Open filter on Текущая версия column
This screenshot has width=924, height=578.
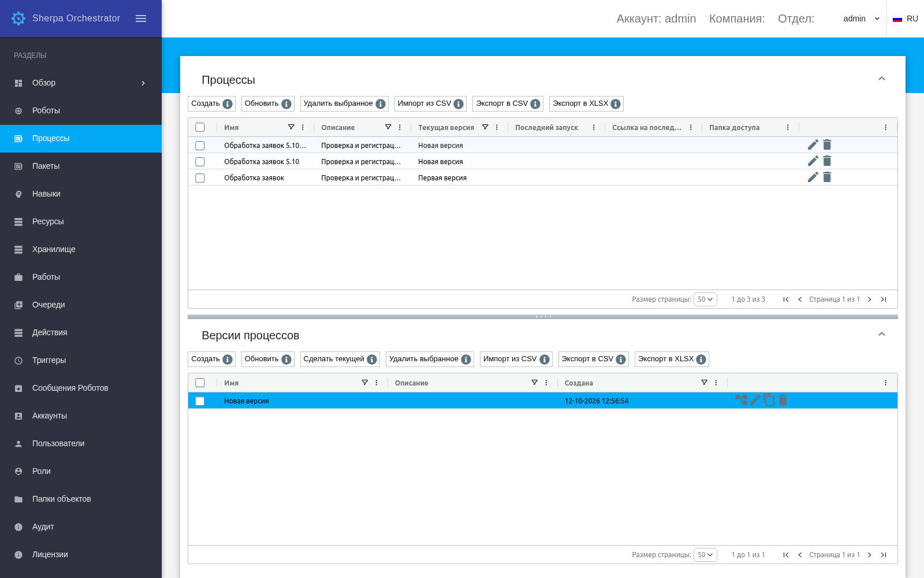(485, 127)
